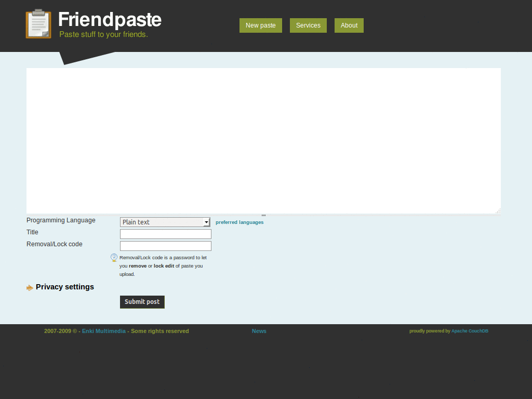Follow the preferred languages link

coord(240,222)
